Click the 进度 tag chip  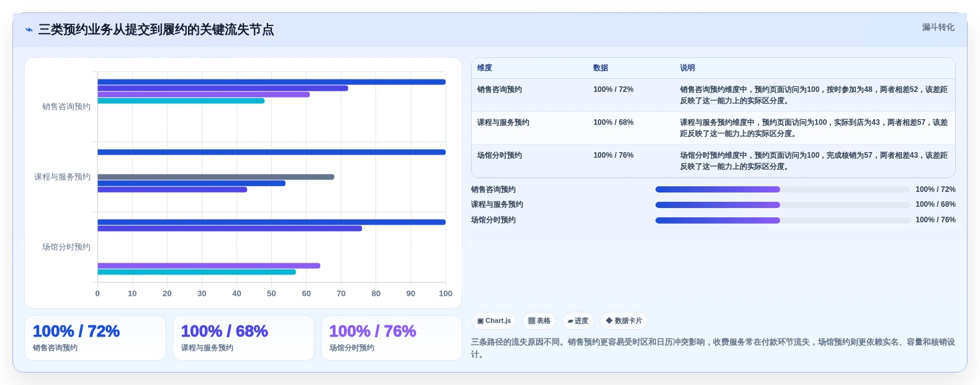click(x=578, y=321)
